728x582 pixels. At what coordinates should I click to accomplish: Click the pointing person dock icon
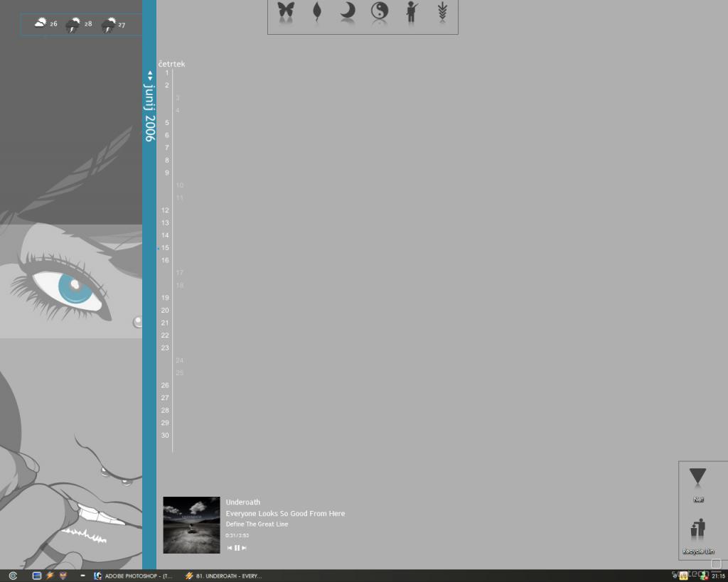click(x=412, y=11)
